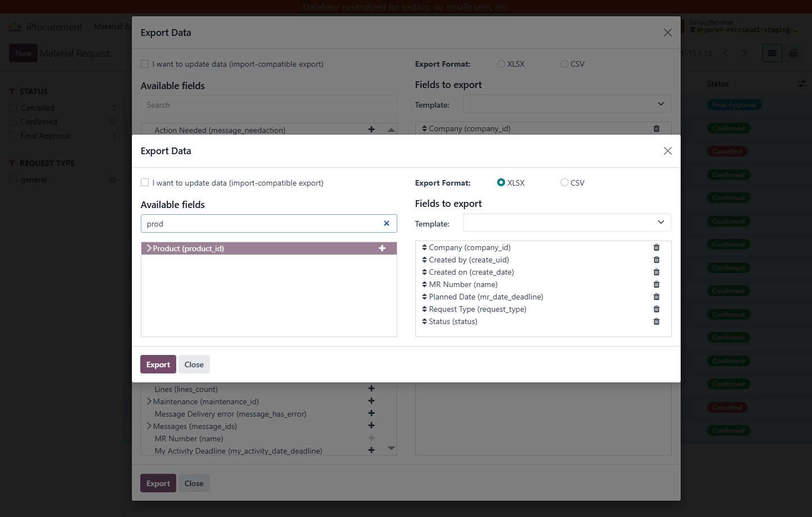Remove Planned Date (mr_date_deadline) via trash icon
The width and height of the screenshot is (812, 517).
click(x=657, y=297)
